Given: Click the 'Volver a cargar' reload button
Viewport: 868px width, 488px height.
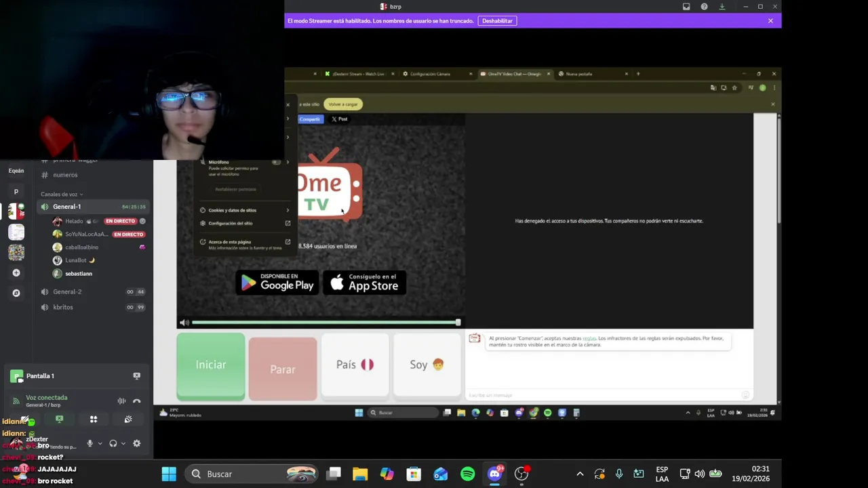Looking at the screenshot, I should [x=343, y=104].
